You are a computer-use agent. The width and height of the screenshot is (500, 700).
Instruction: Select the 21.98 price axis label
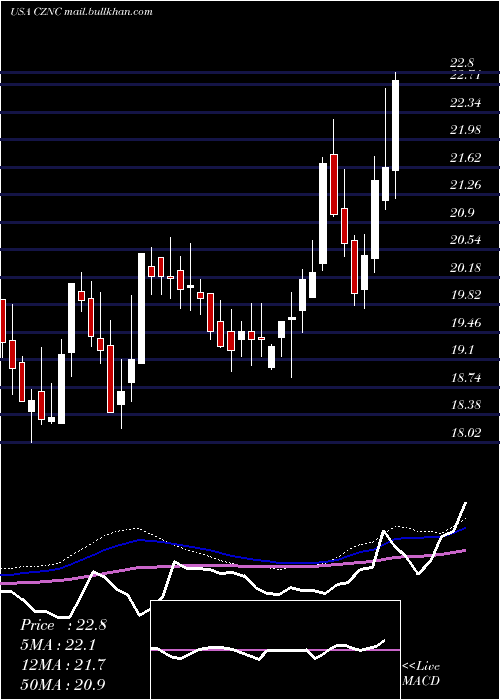click(x=466, y=130)
